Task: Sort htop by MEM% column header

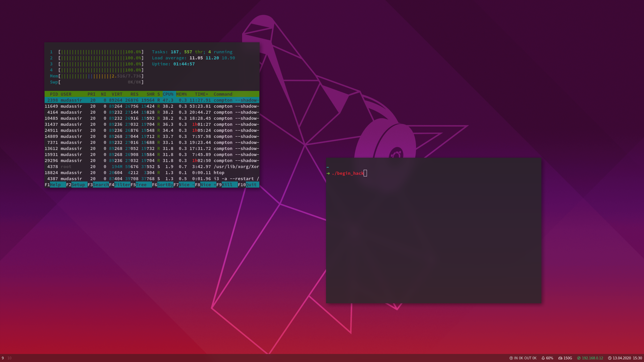Action: [181, 94]
